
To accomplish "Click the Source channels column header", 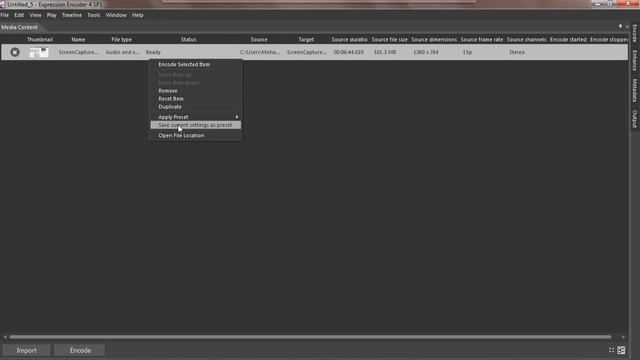I will click(527, 40).
